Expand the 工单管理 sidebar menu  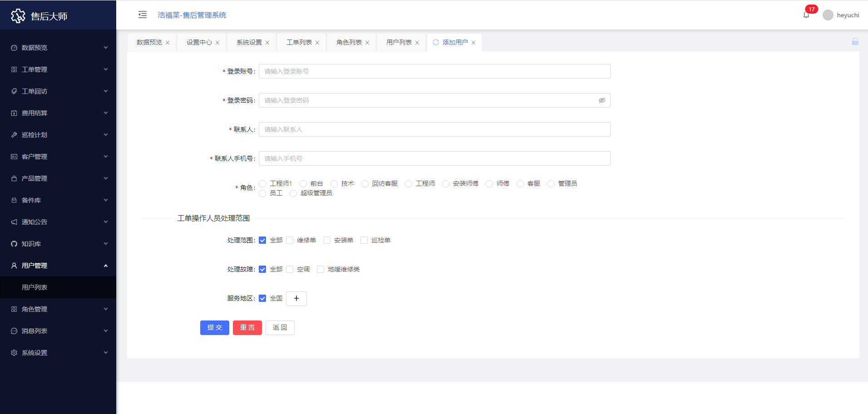click(x=58, y=69)
